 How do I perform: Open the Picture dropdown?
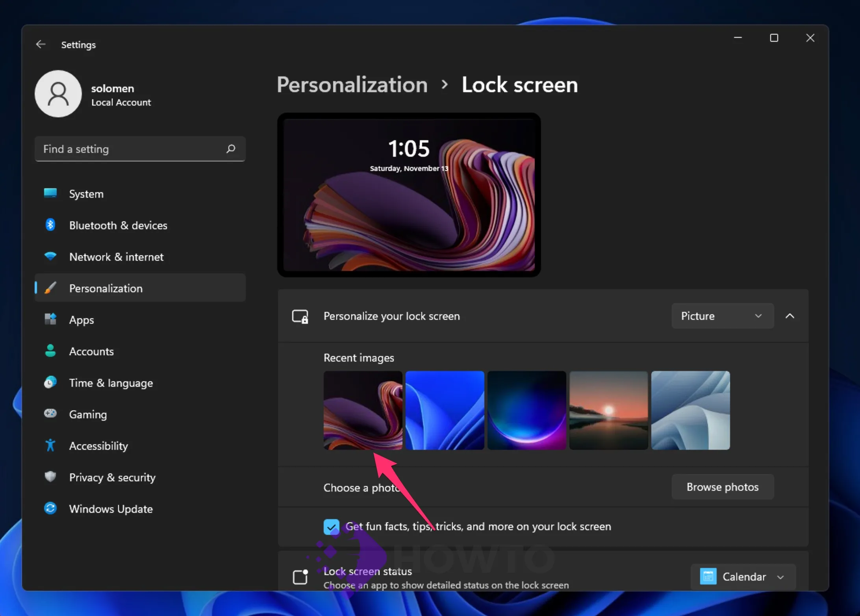(723, 316)
